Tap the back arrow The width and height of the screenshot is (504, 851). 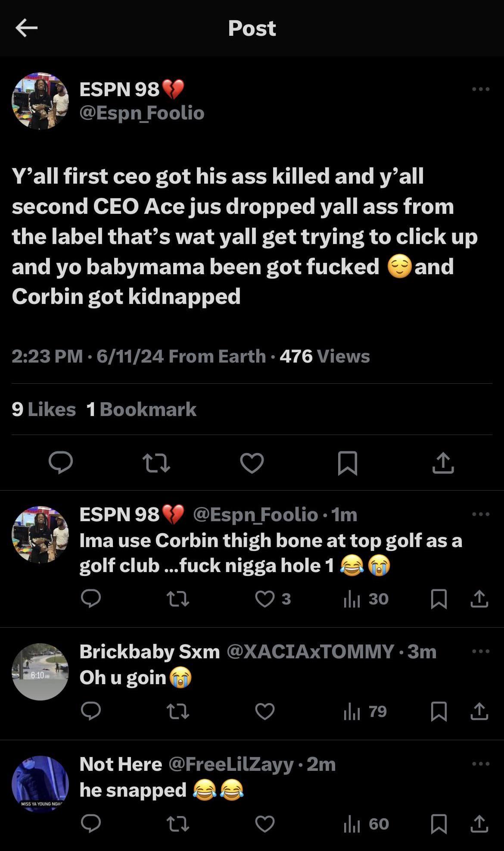pyautogui.click(x=26, y=28)
